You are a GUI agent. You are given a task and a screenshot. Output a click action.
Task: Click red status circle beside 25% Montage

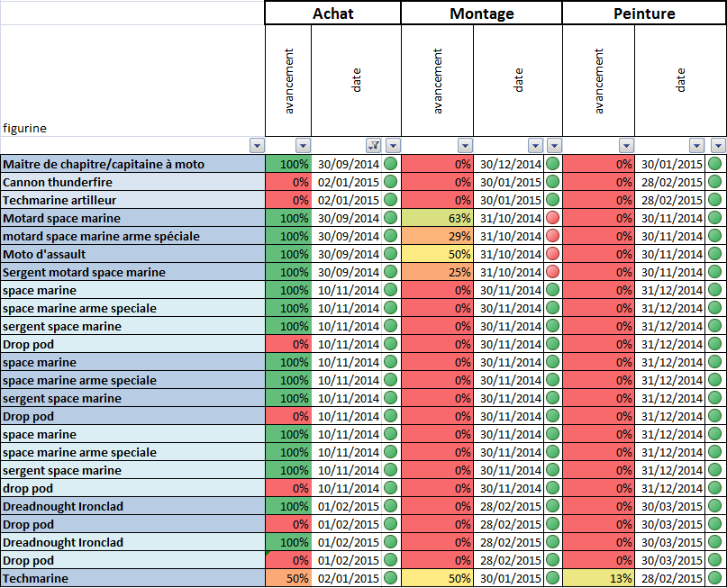pos(552,272)
